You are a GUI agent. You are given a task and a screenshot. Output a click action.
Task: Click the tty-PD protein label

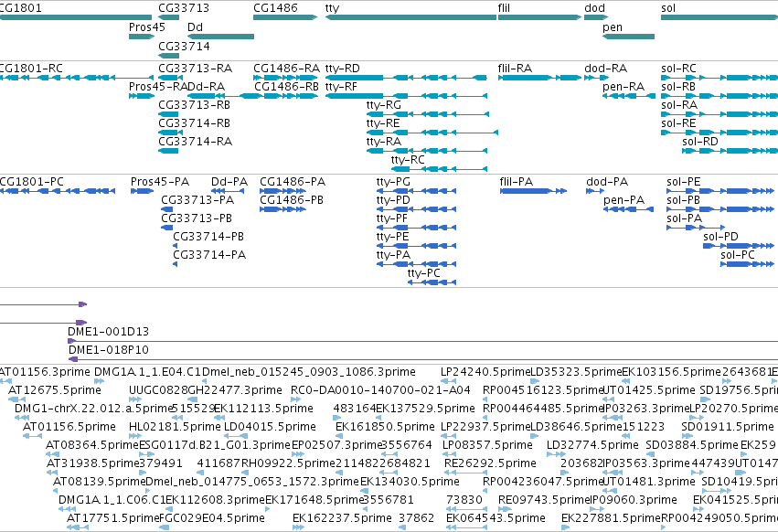[x=393, y=200]
